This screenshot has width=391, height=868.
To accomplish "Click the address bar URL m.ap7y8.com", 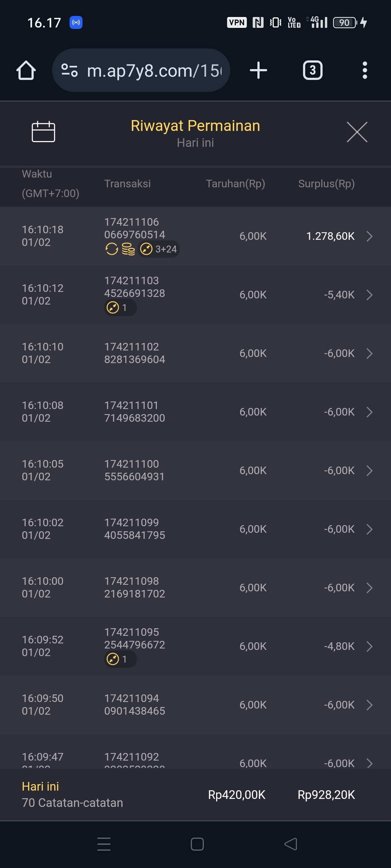I will click(x=154, y=71).
